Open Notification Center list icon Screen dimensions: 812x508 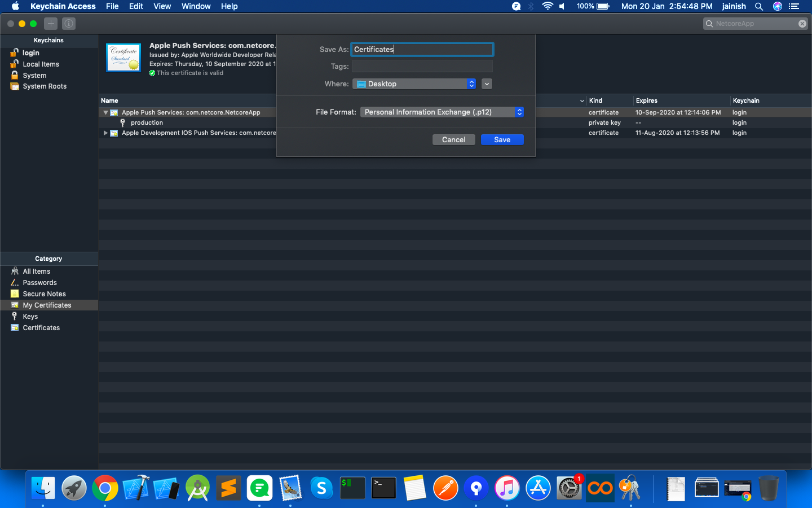point(794,6)
